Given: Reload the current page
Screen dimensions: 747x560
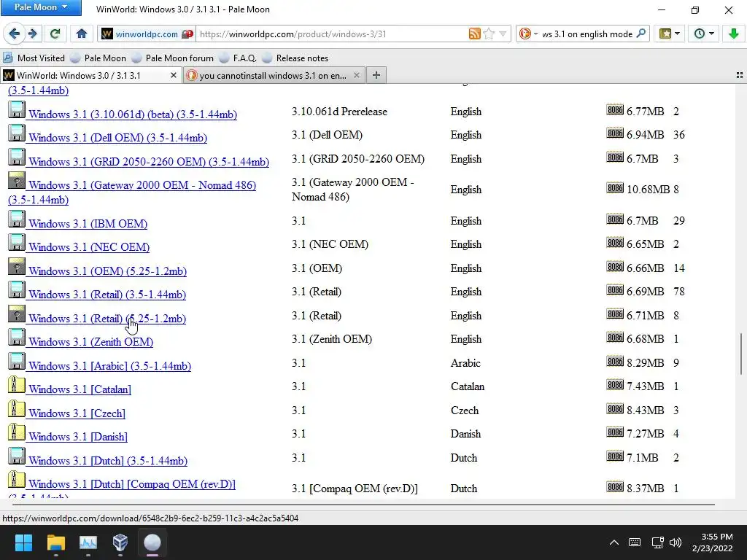Looking at the screenshot, I should click(x=55, y=34).
